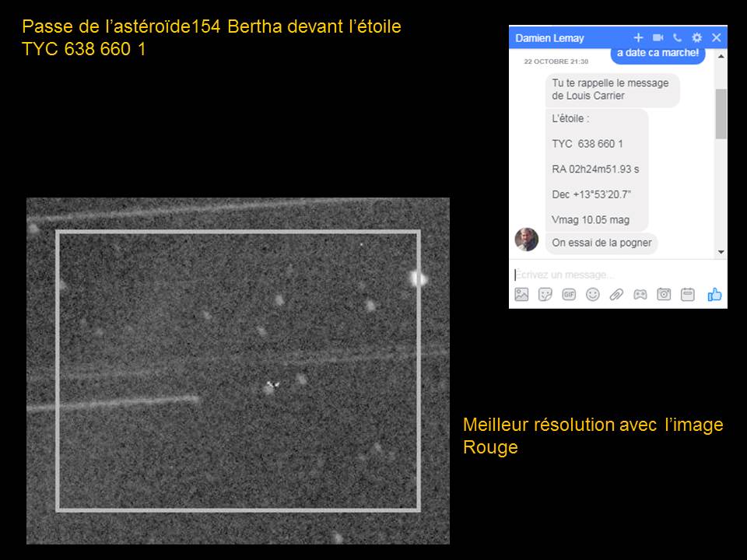This screenshot has height=560, width=747.
Task: Start a video call with Damien Lemay
Action: click(658, 37)
